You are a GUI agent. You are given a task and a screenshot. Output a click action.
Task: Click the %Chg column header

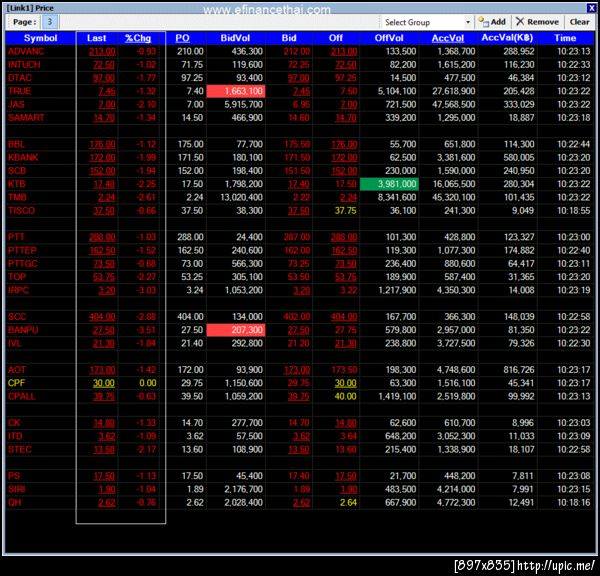click(x=138, y=38)
